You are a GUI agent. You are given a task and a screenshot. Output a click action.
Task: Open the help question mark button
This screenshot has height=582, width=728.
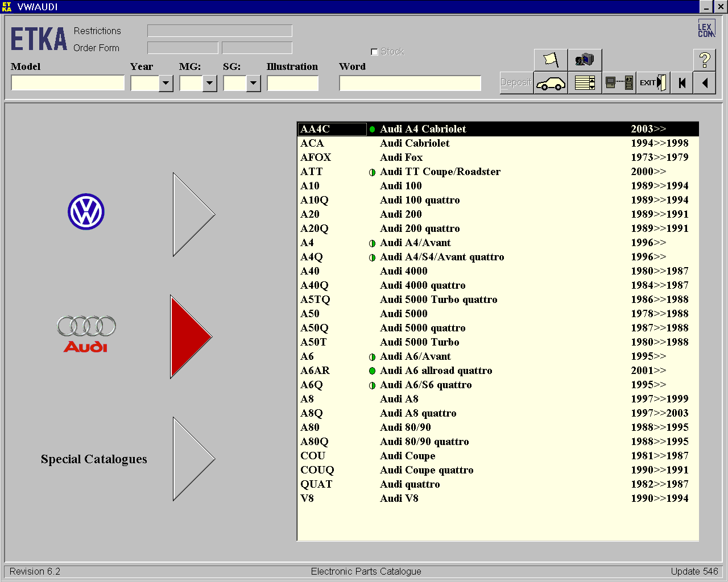[x=705, y=60]
